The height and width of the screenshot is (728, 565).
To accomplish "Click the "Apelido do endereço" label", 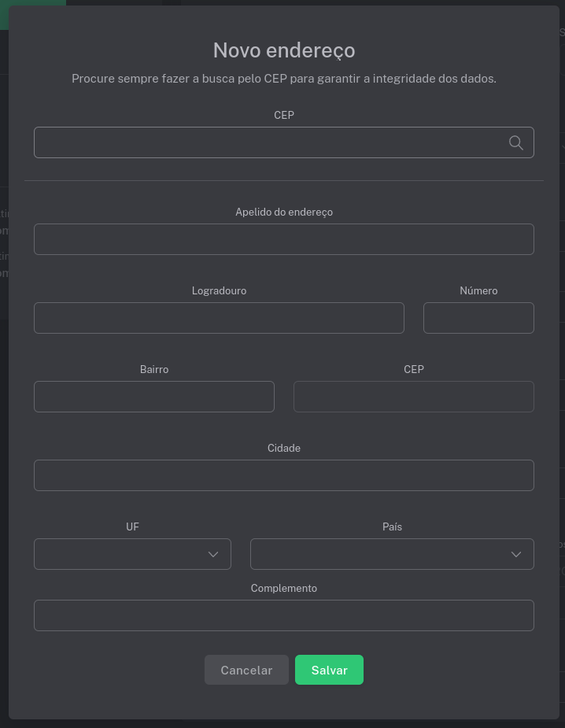I will (284, 212).
